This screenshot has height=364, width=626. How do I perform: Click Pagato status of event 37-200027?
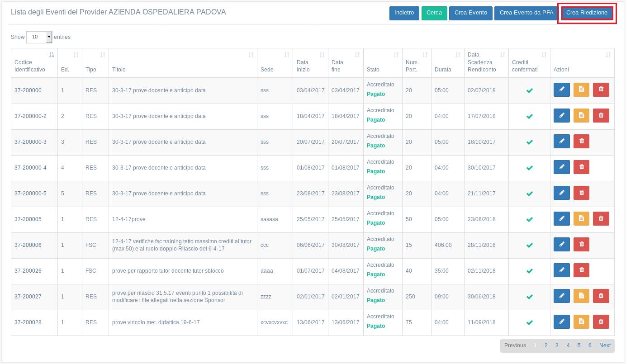376,300
